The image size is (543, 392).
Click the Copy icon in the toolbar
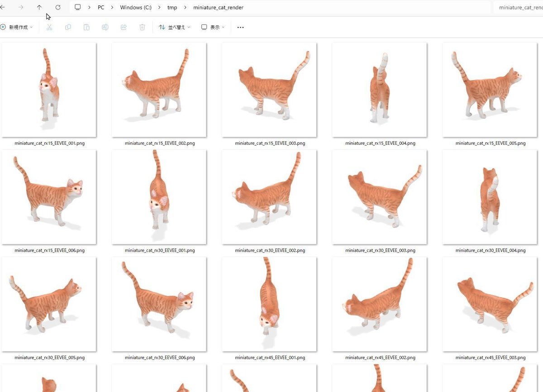[x=68, y=27]
